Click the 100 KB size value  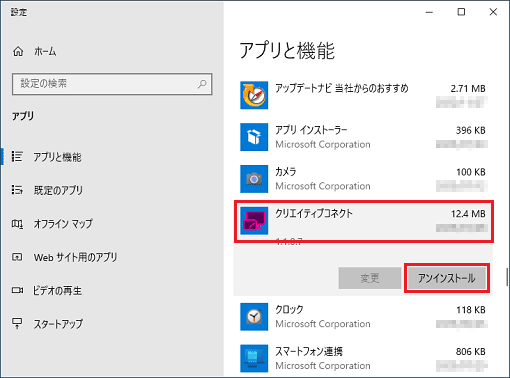471,172
